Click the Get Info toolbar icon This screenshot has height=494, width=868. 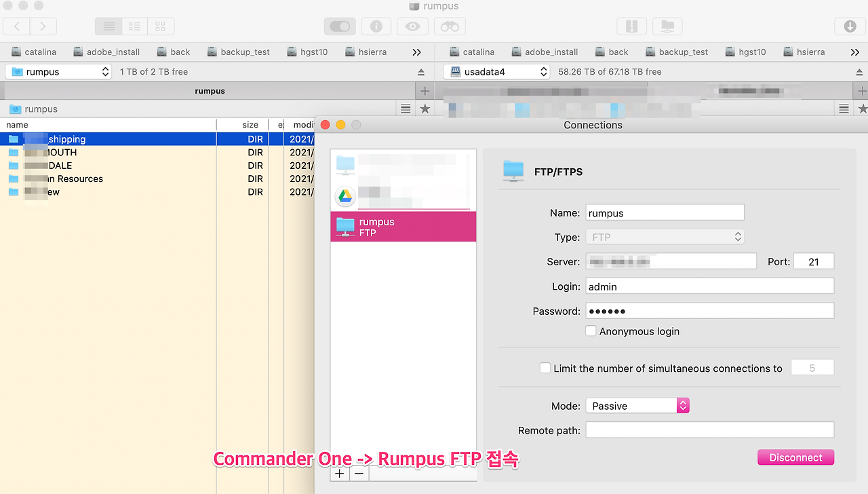(376, 26)
